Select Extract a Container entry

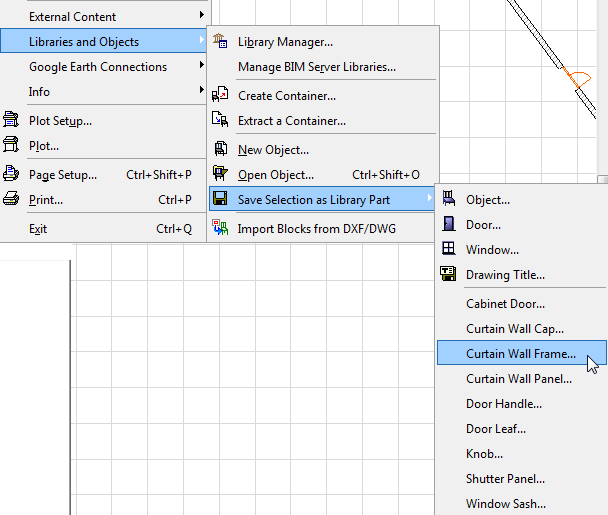pos(324,121)
